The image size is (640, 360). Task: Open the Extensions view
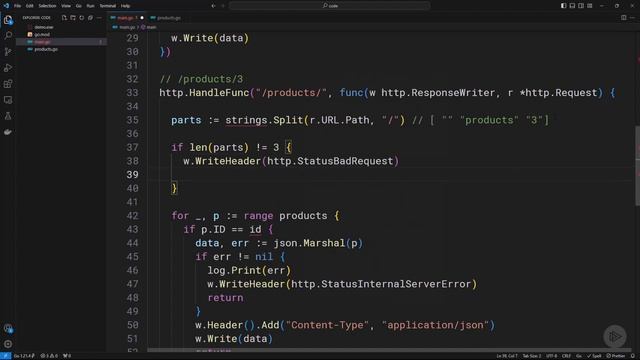8,84
